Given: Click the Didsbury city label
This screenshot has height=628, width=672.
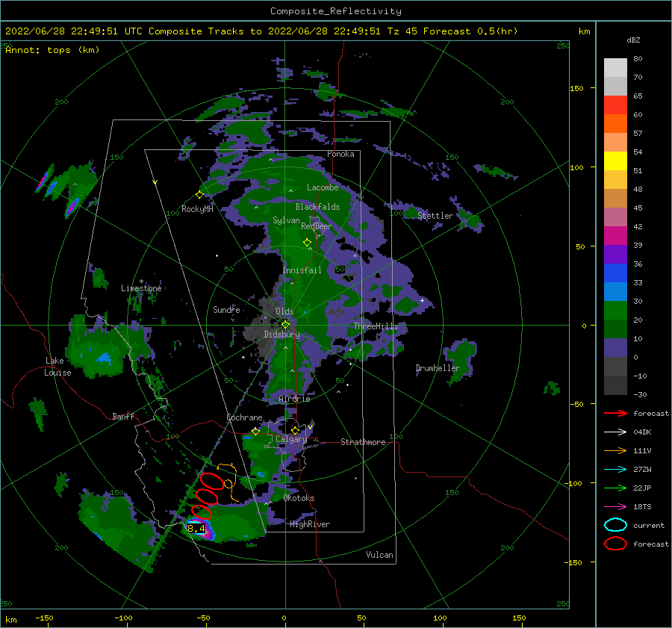Looking at the screenshot, I should click(282, 335).
